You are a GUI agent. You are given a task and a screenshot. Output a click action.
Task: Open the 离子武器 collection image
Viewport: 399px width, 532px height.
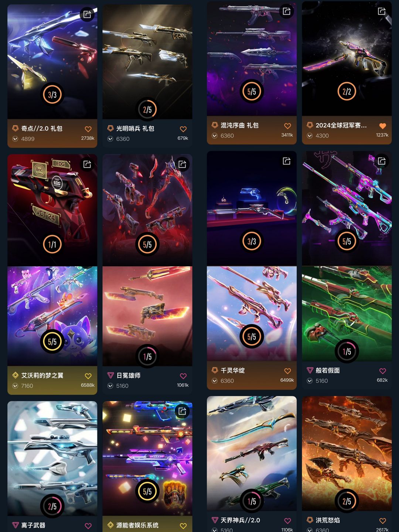point(52,458)
